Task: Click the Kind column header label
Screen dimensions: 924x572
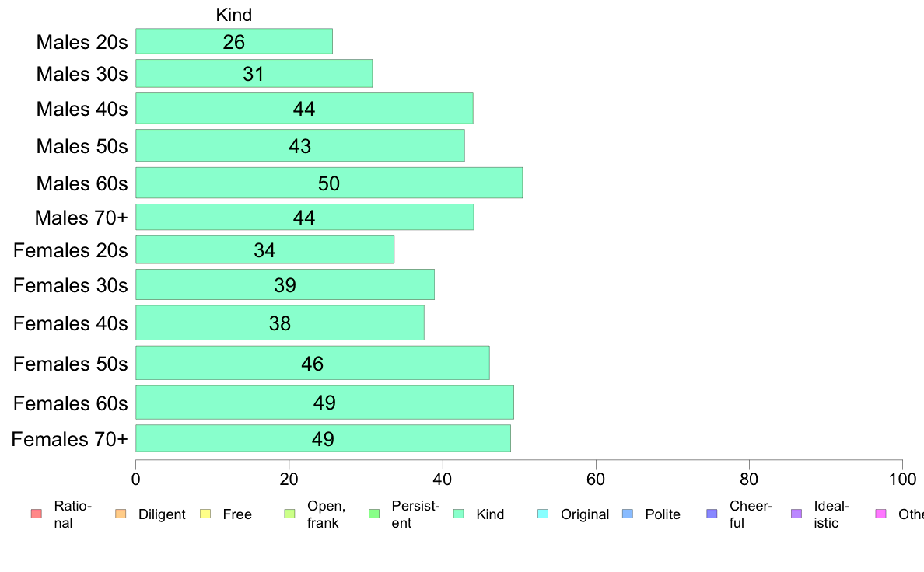Action: click(x=234, y=15)
